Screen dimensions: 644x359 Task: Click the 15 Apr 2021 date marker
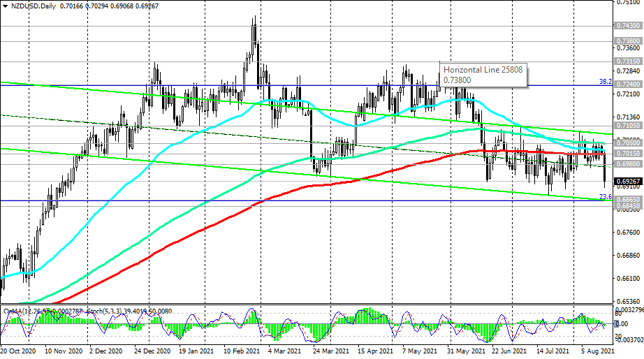[376, 353]
